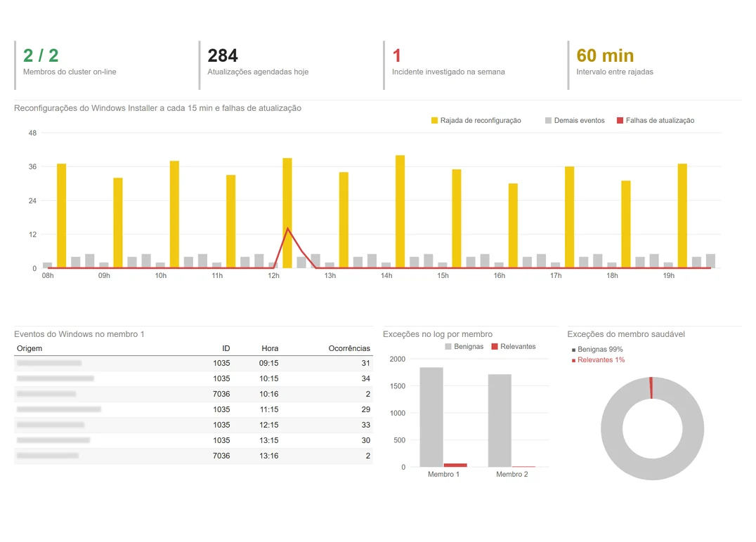
Task: Click the yellow burst bar at 19h
Action: tap(682, 216)
